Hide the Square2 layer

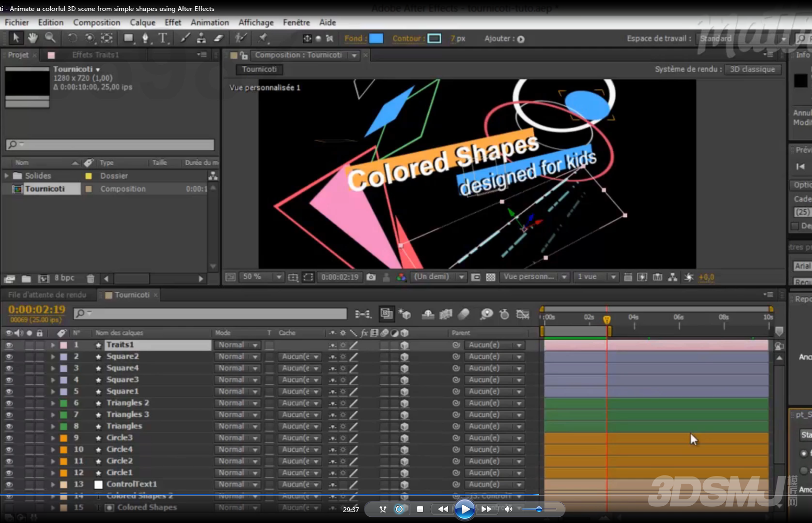(9, 357)
